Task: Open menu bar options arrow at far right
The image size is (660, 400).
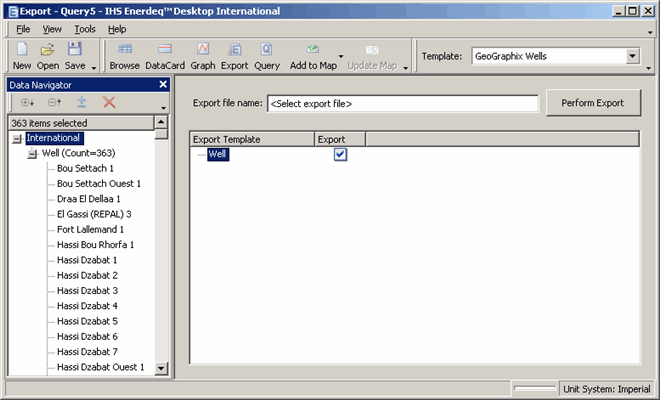Action: point(650,32)
